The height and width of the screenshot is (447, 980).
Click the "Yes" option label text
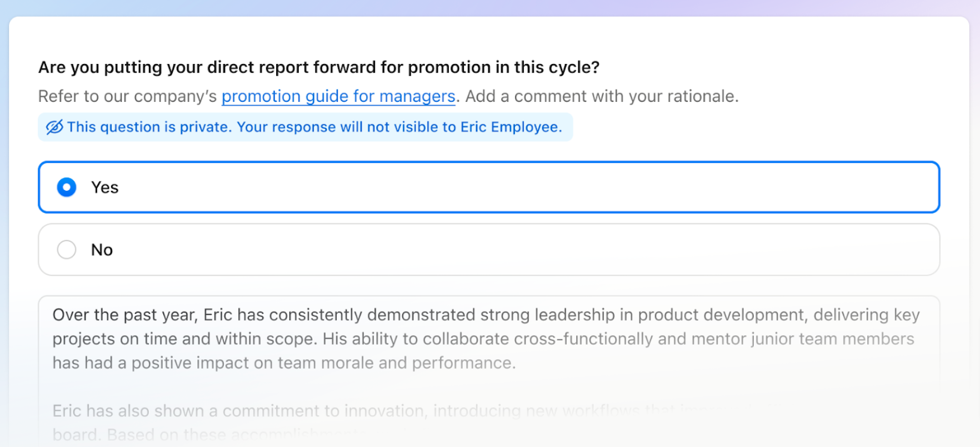point(105,187)
